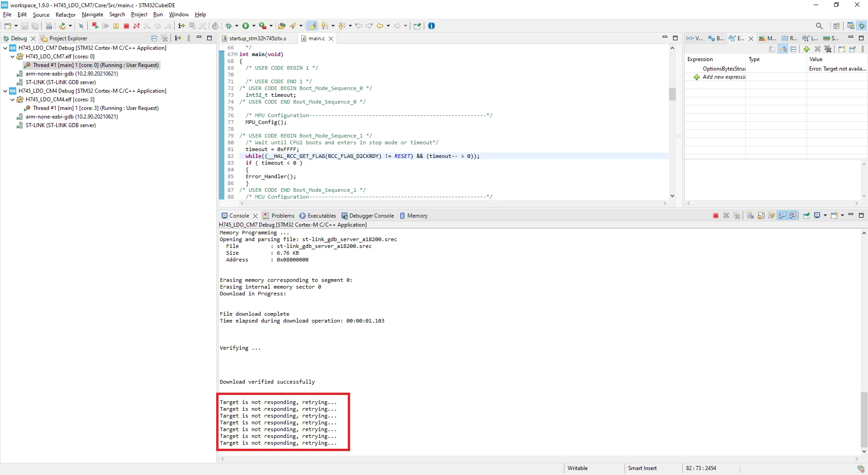Click the Writable status bar field
This screenshot has width=868, height=475.
point(578,468)
